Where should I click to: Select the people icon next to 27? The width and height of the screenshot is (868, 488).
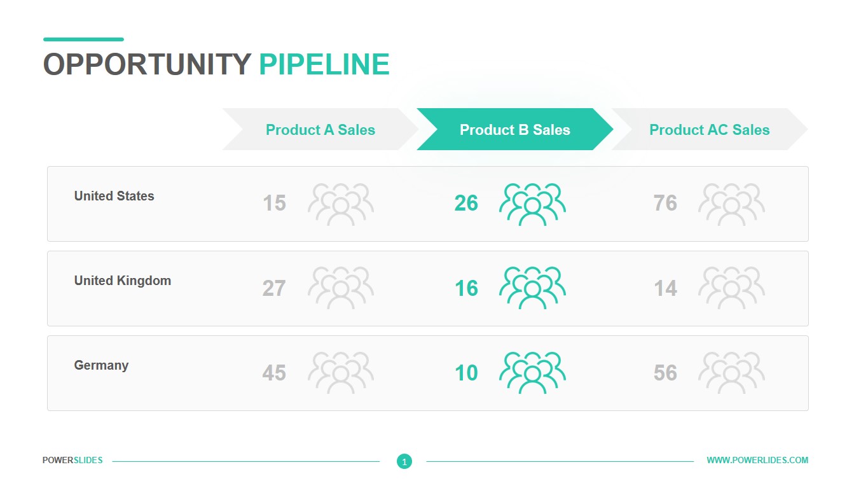point(341,288)
